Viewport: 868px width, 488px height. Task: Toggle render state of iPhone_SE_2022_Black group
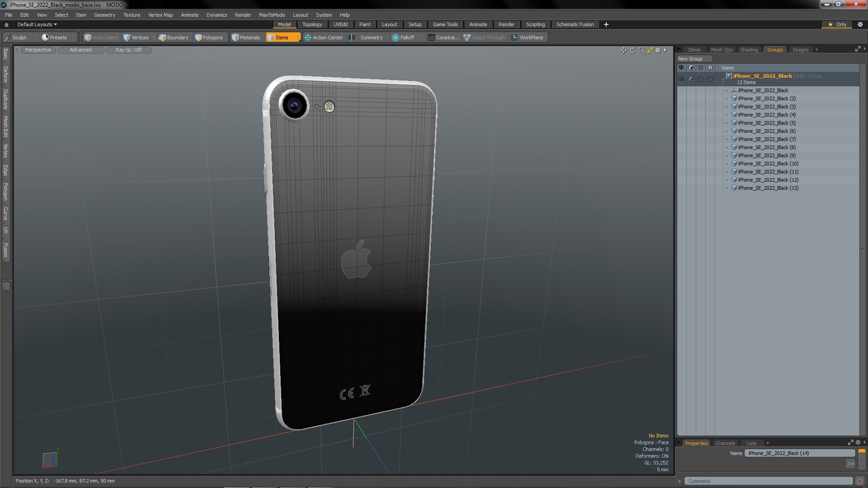point(691,79)
